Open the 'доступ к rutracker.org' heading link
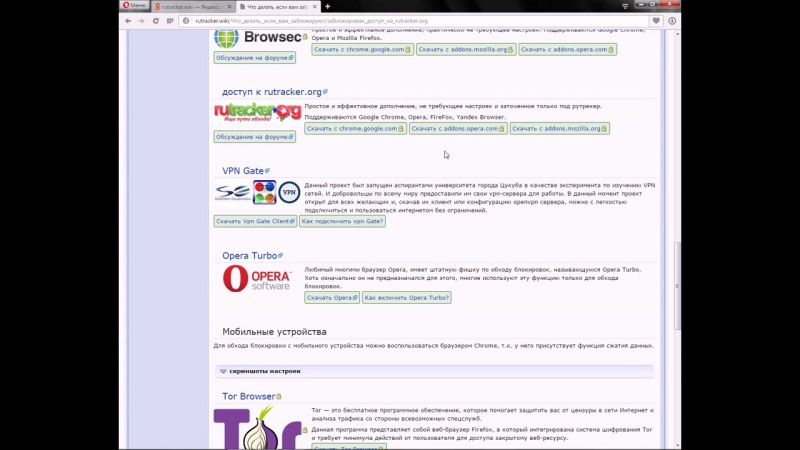Image resolution: width=800 pixels, height=450 pixels. [x=274, y=92]
